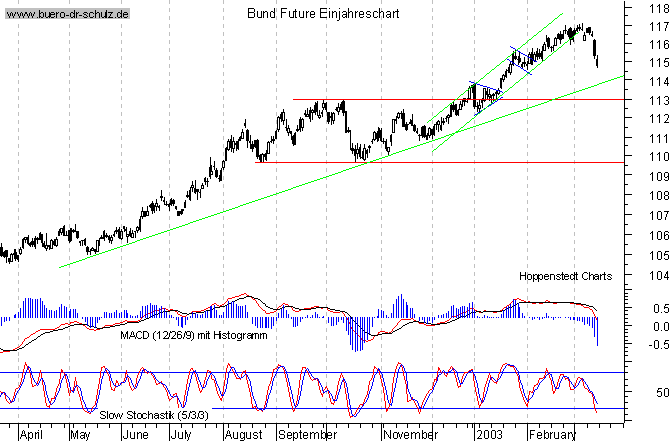Click the 107 price axis value

[x=659, y=216]
